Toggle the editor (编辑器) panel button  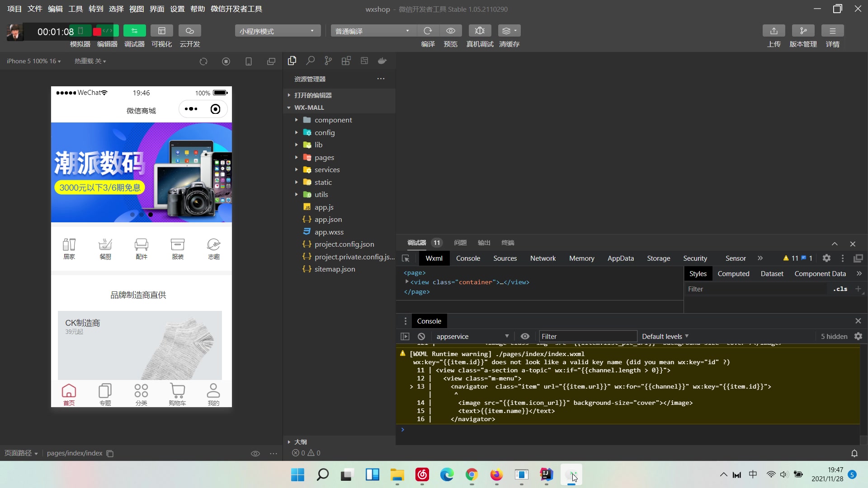point(108,31)
